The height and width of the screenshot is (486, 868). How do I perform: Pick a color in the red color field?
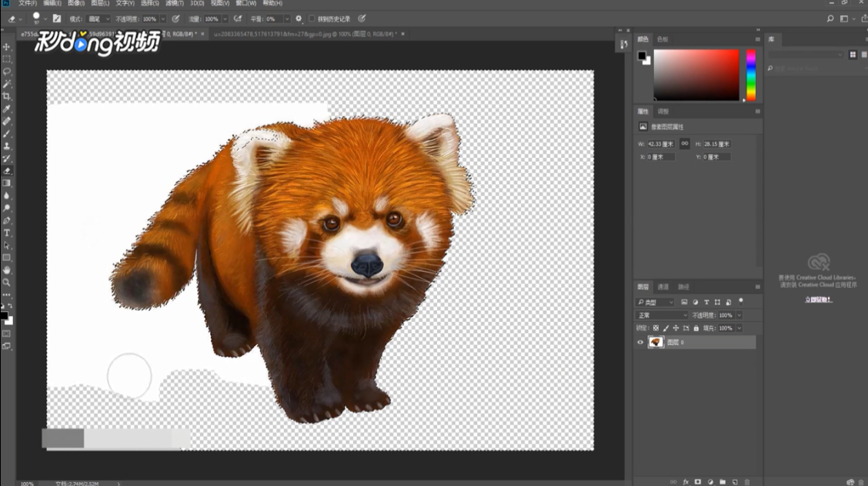(696, 75)
